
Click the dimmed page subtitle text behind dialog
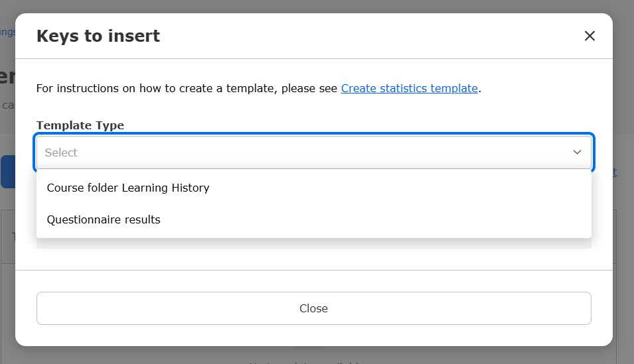coord(7,105)
